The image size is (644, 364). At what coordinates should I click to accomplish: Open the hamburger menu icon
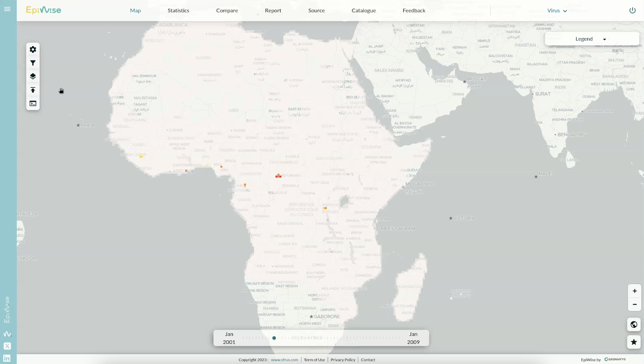pos(7,9)
